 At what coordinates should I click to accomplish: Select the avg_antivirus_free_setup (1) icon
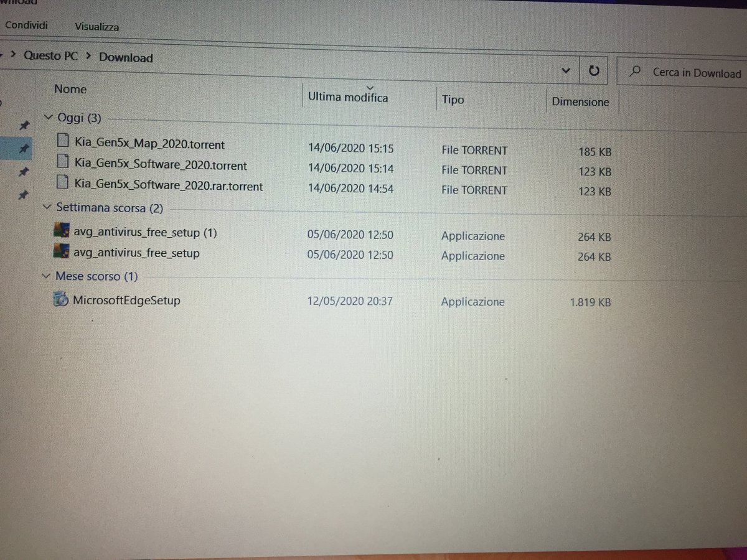pos(61,230)
